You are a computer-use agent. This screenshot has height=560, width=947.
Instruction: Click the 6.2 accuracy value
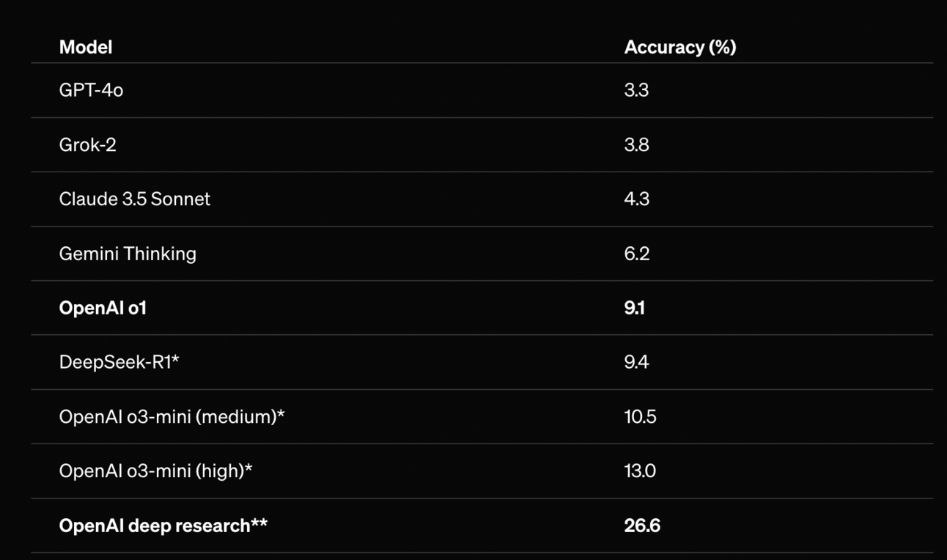click(636, 254)
